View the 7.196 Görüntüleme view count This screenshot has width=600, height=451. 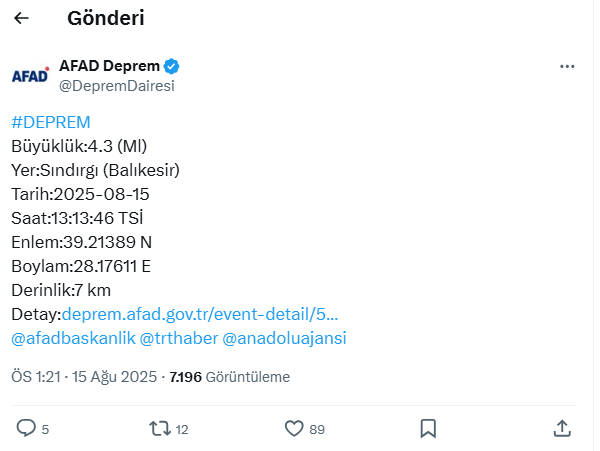230,377
